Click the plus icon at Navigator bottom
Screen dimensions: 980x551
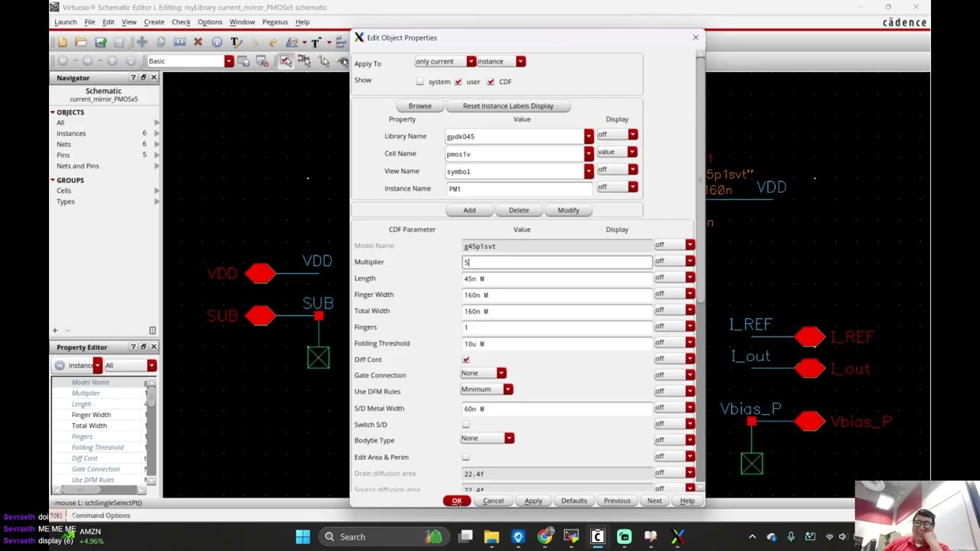(54, 331)
